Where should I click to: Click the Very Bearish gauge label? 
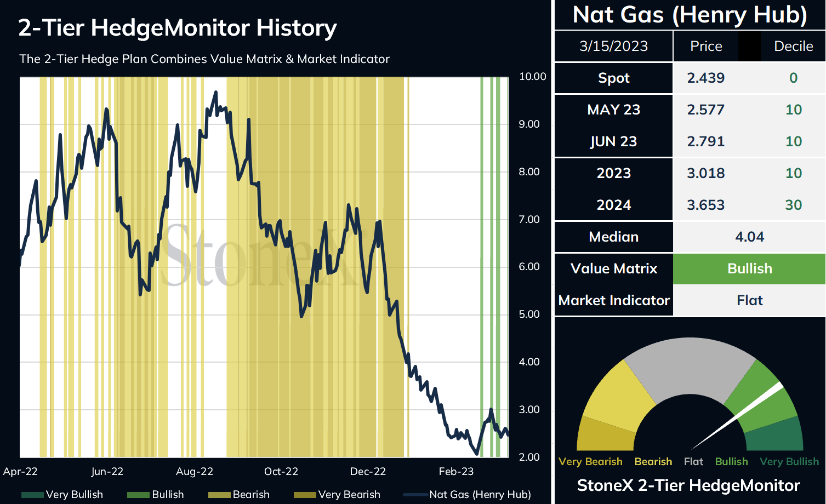pos(590,461)
